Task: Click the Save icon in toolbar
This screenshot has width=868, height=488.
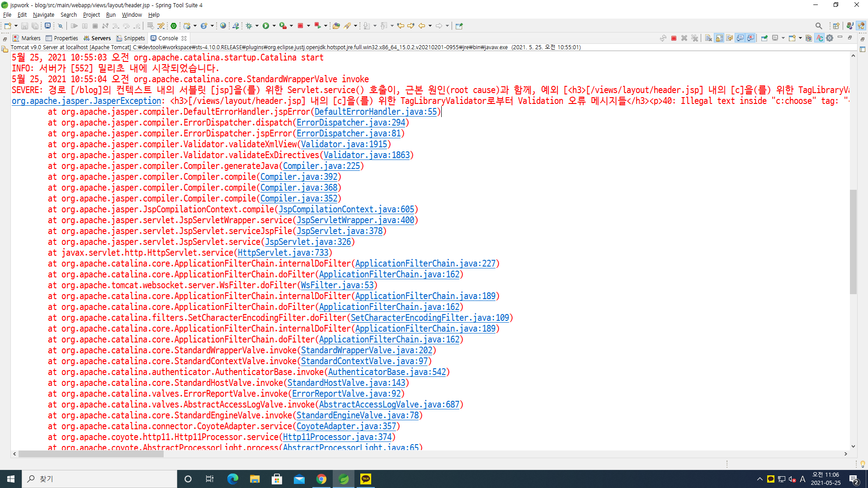Action: coord(25,26)
